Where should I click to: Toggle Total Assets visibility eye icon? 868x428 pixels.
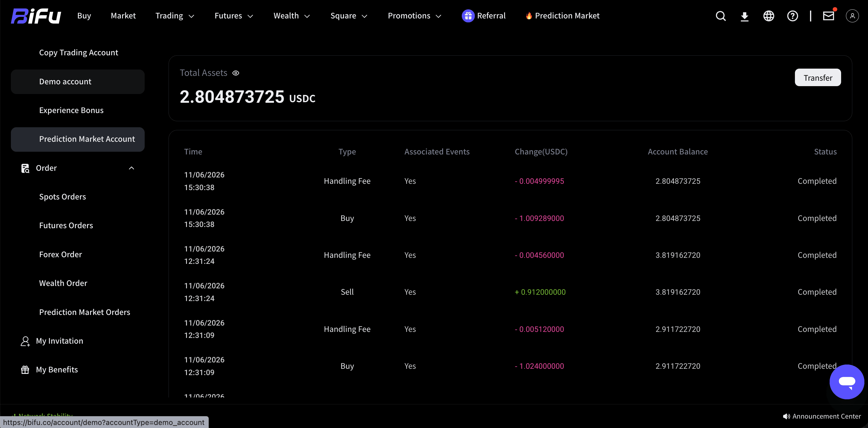coord(236,73)
